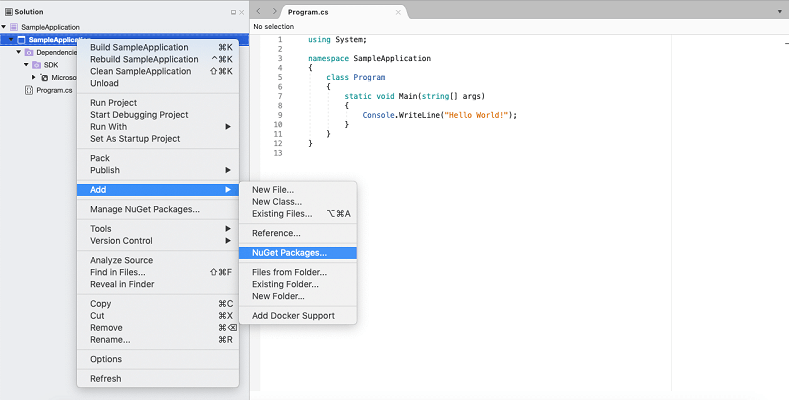Collapse the Dependencies node

19,52
